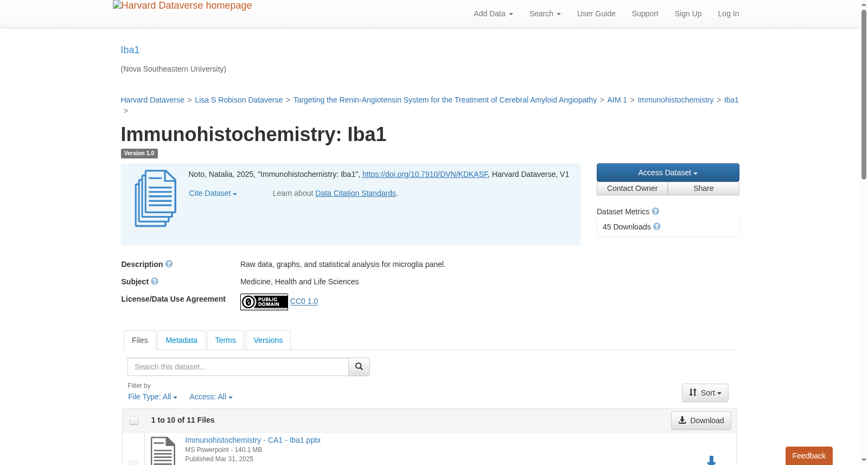Click the 'MS Powerpoint - 140.1 MB' text
Image resolution: width=868 pixels, height=465 pixels.
[x=224, y=450]
